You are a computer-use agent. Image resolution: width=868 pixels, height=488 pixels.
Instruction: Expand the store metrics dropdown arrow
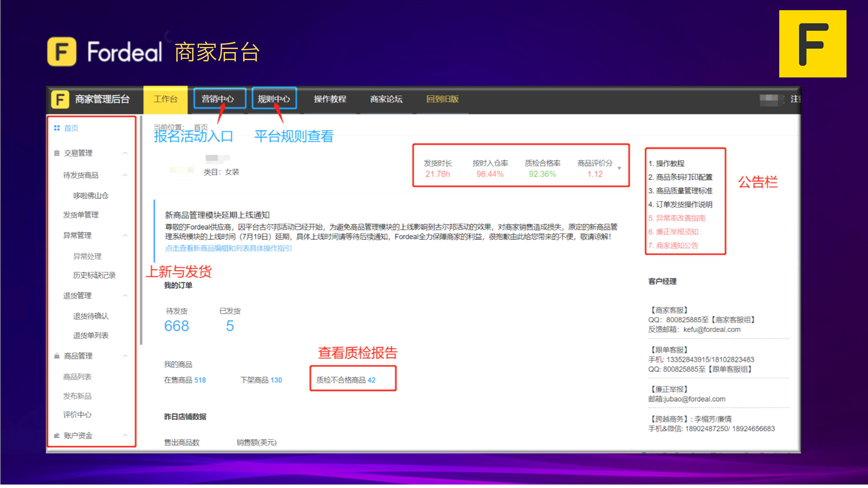click(619, 168)
